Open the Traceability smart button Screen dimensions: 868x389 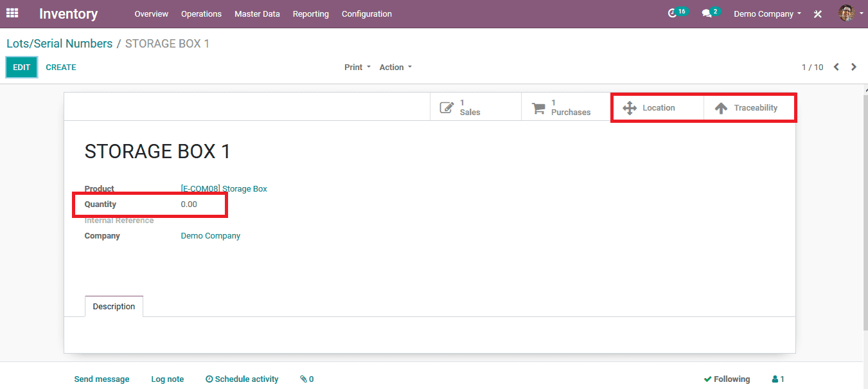[x=749, y=107]
